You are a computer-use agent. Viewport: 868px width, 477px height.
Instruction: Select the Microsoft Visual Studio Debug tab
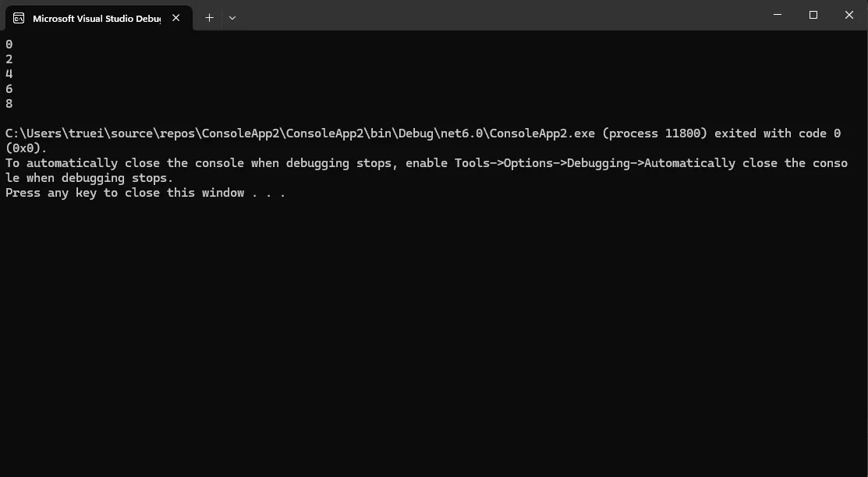[96, 18]
